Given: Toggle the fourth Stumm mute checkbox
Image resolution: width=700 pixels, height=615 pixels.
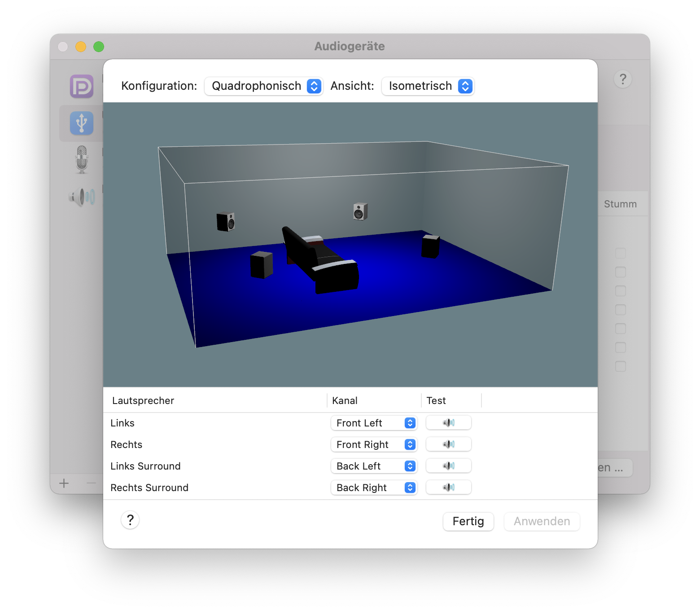Looking at the screenshot, I should pyautogui.click(x=621, y=310).
